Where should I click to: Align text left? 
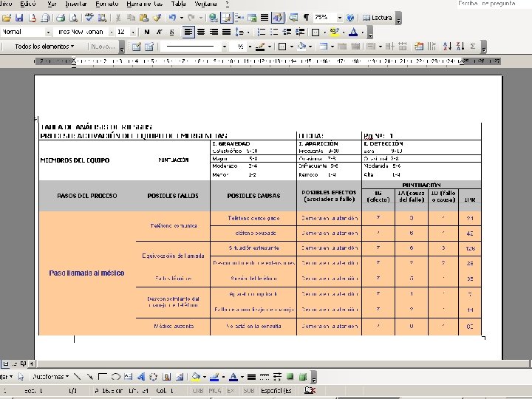(x=188, y=33)
